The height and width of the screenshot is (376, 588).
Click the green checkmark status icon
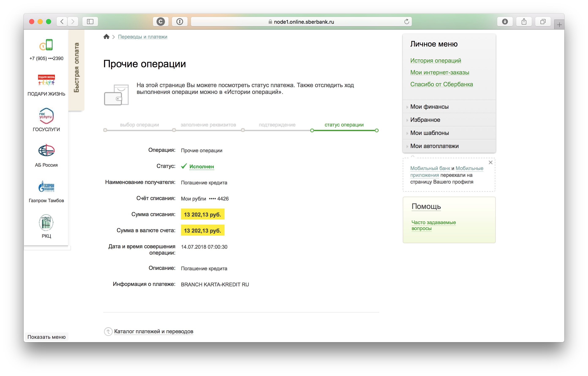tap(184, 166)
